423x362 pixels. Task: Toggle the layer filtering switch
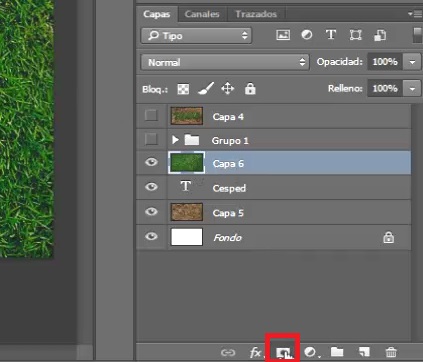tap(417, 35)
